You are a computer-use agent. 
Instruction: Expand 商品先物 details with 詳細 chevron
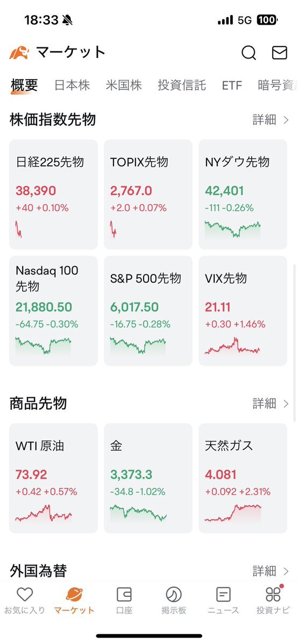click(x=271, y=404)
